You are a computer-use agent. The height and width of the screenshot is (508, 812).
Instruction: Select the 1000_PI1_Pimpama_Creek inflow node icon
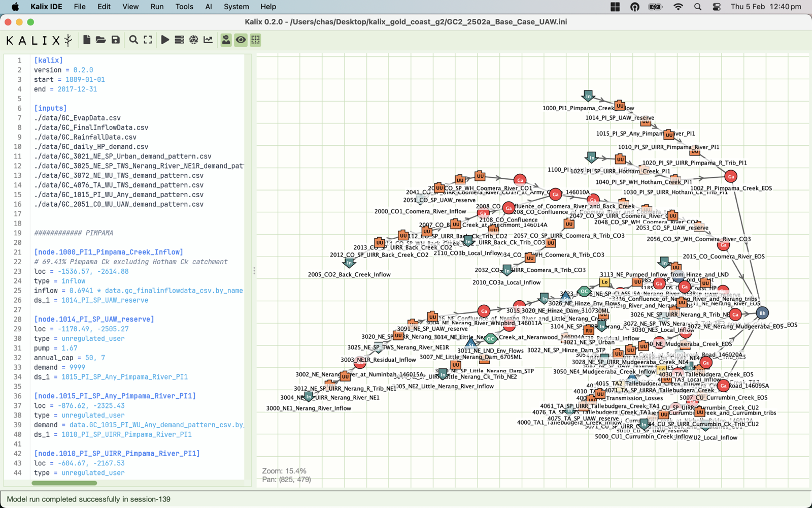click(x=588, y=96)
